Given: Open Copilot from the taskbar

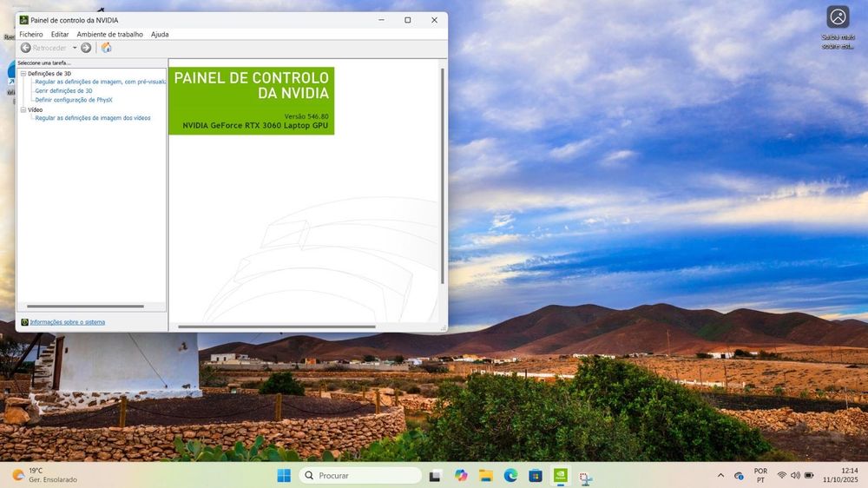Looking at the screenshot, I should pyautogui.click(x=461, y=475).
